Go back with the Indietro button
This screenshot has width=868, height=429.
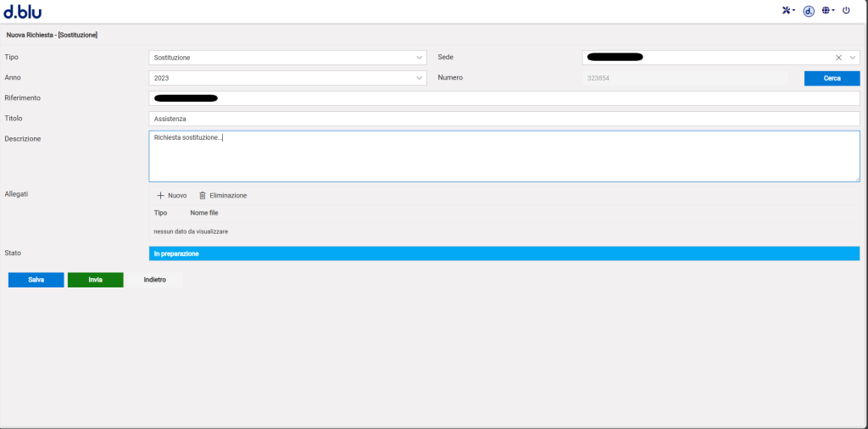pos(154,279)
